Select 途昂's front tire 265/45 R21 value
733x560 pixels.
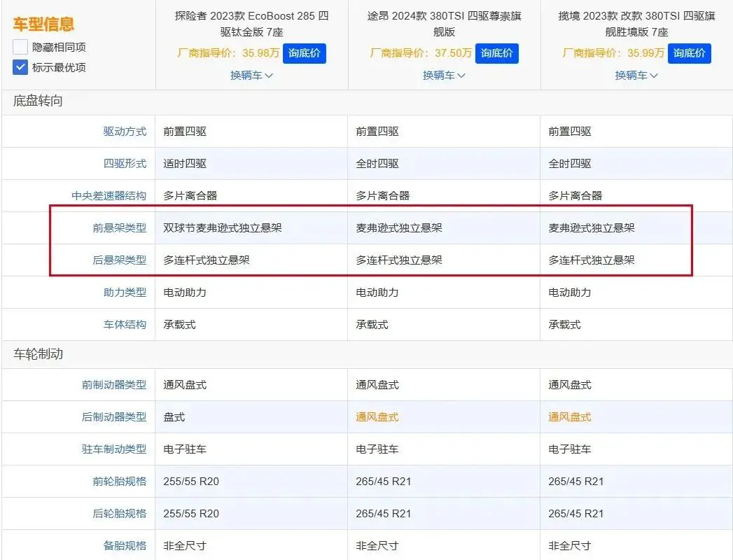(384, 482)
